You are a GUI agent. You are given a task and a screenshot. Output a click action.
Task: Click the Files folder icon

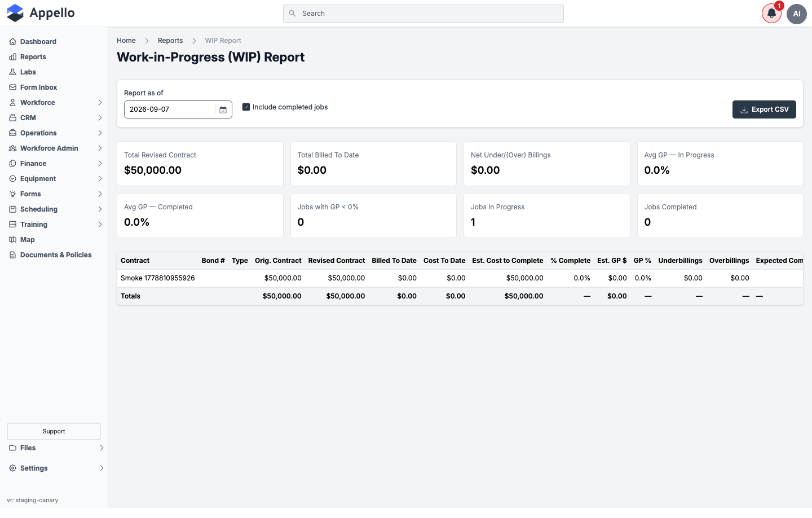click(12, 448)
